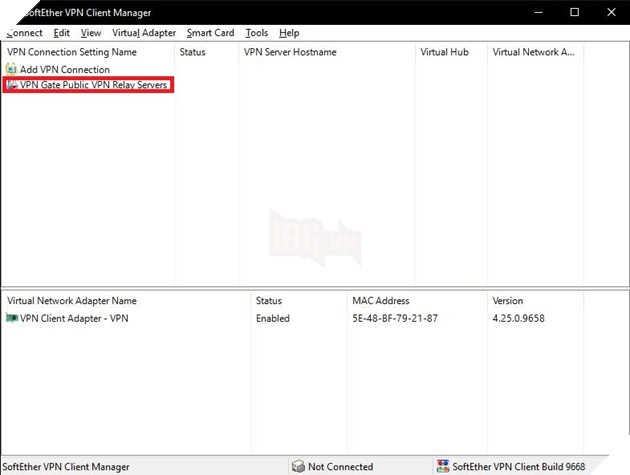This screenshot has width=630, height=475.
Task: Click the MAC address 5E-48-BF-79-21-87
Action: (395, 318)
